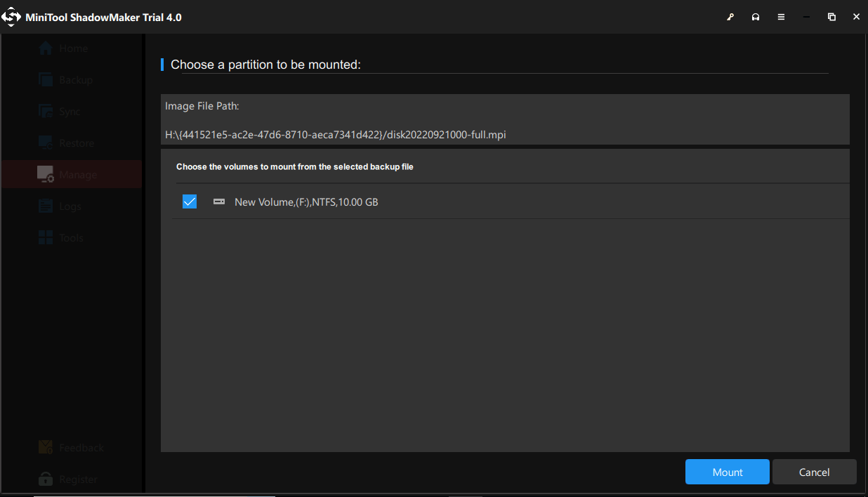Viewport: 868px width, 497px height.
Task: Click the Logs icon in sidebar
Action: 46,206
